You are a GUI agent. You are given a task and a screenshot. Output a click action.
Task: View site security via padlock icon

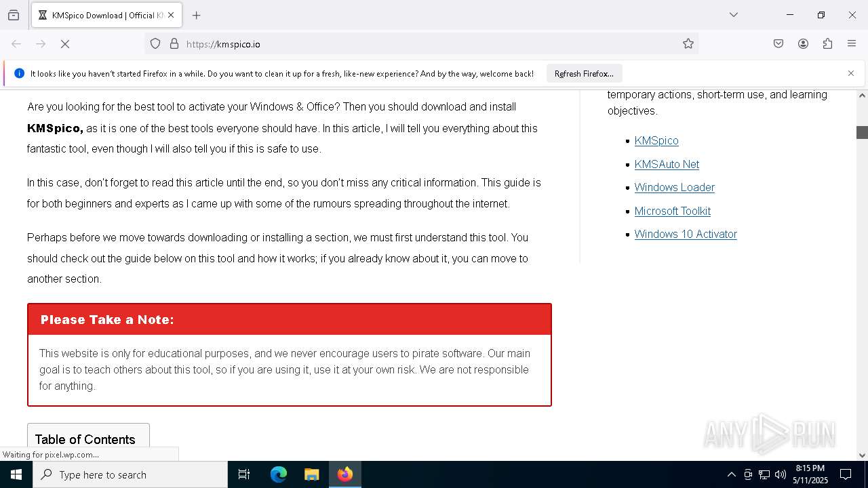point(174,44)
